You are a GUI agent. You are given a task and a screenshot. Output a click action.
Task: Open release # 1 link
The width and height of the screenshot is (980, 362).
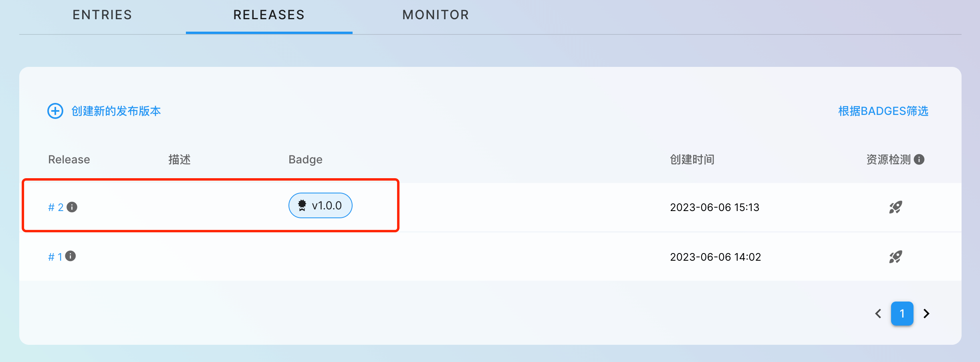55,257
